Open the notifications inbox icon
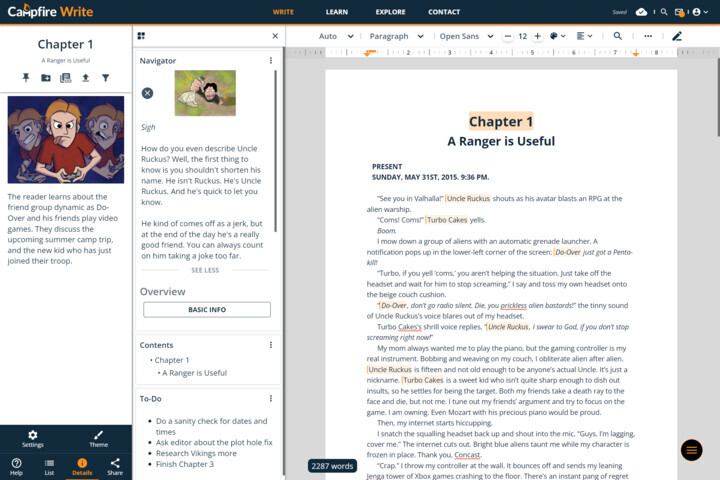The width and height of the screenshot is (720, 480). point(680,12)
